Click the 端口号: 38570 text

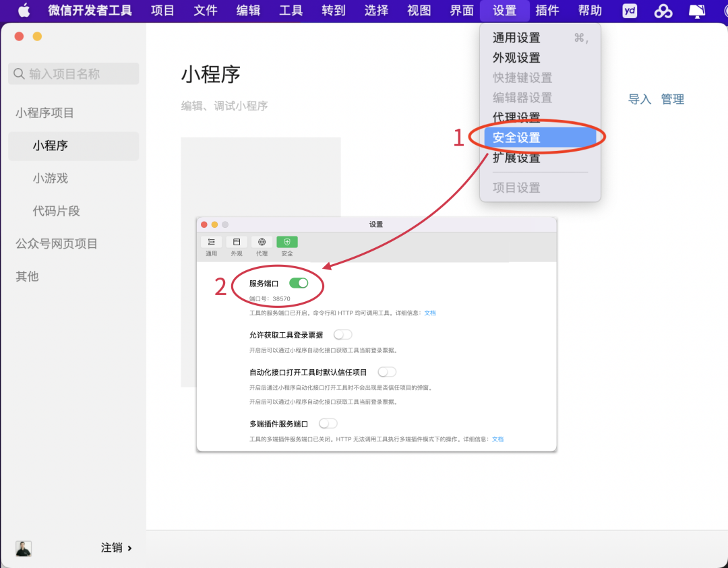270,299
